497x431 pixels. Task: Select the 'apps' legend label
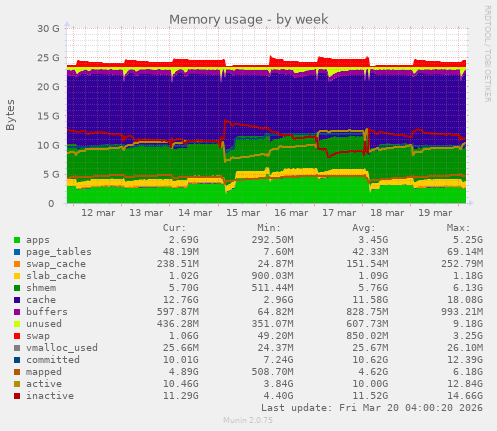click(38, 240)
